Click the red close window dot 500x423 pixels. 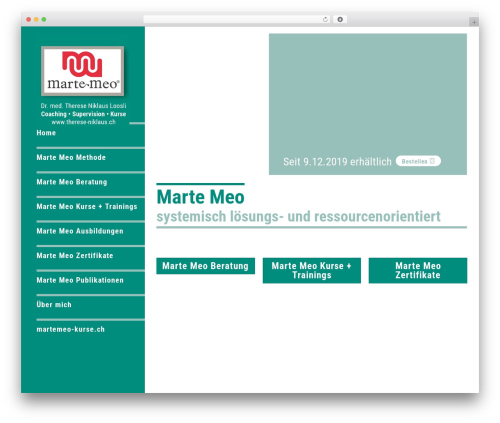click(29, 20)
